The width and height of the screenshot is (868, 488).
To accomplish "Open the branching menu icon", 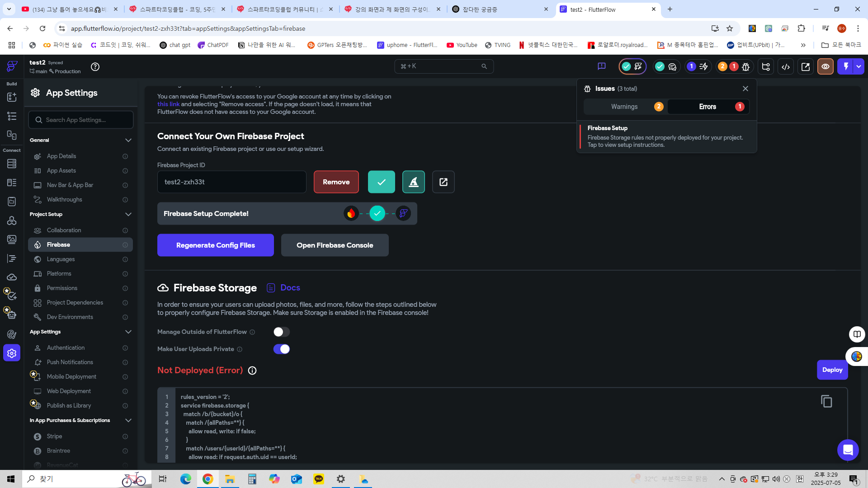I will pyautogui.click(x=766, y=67).
